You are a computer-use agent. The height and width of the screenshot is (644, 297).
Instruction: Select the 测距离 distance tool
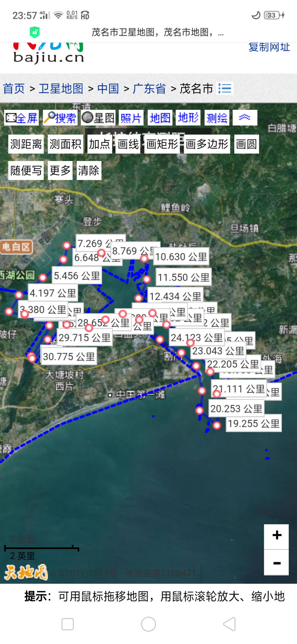tap(26, 144)
